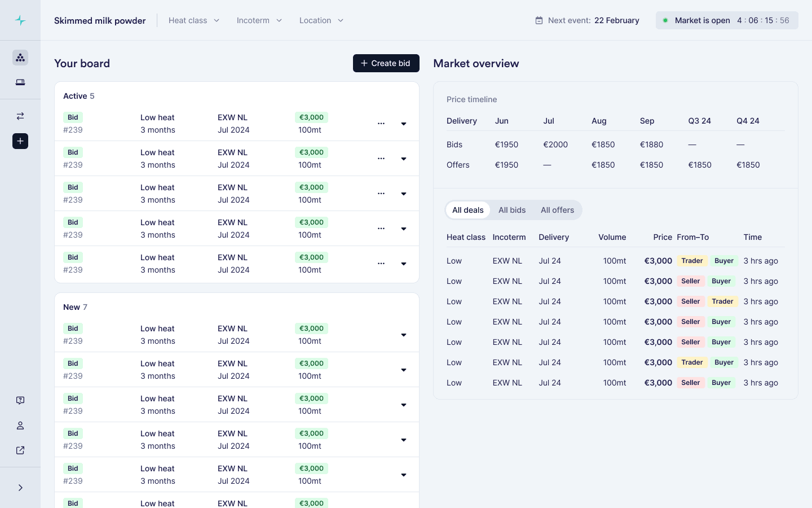Screen dimensions: 812x508
Task: Open three-dot menu on first Active bid
Action: point(381,124)
